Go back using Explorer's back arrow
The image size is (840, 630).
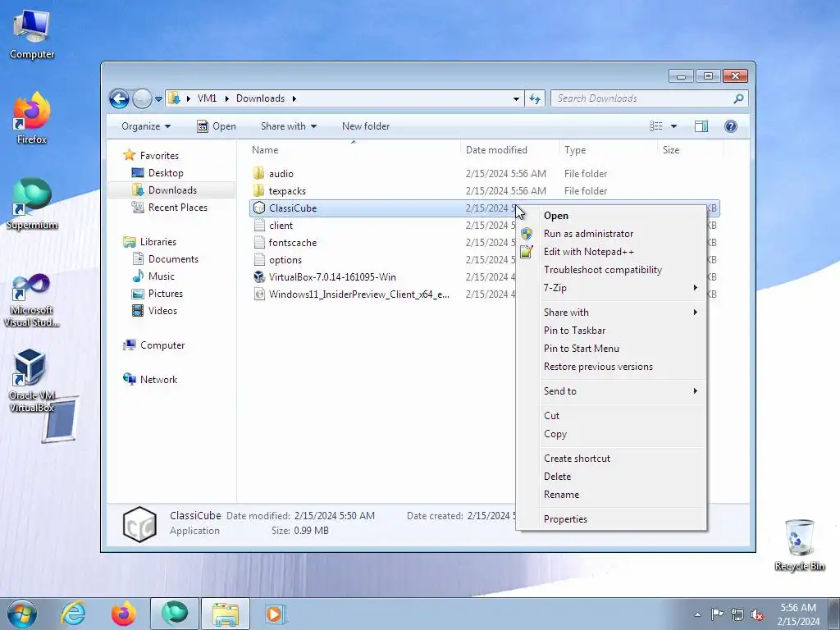coord(119,98)
